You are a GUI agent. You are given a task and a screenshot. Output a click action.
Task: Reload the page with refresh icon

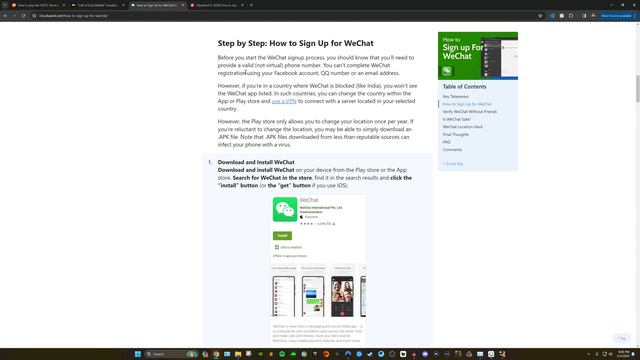tap(23, 16)
